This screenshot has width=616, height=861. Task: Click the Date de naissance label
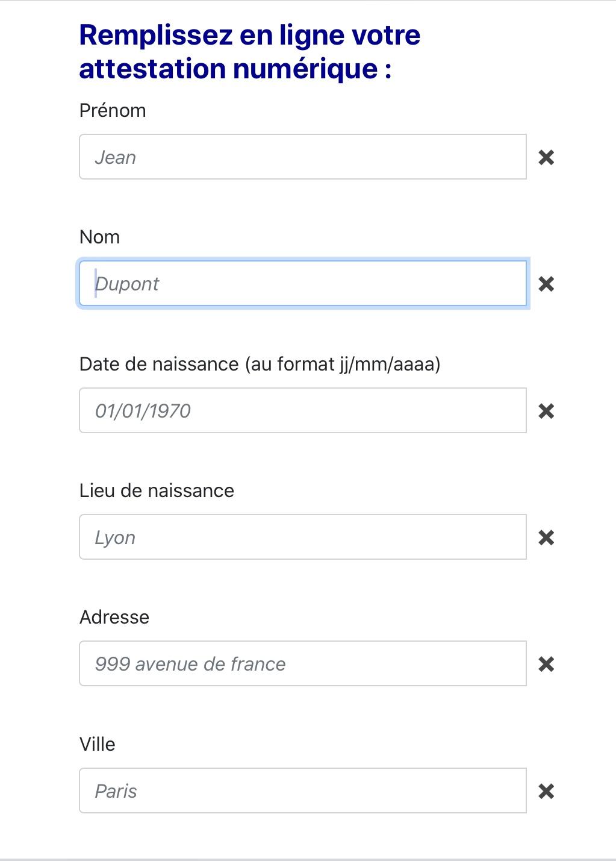coord(159,365)
